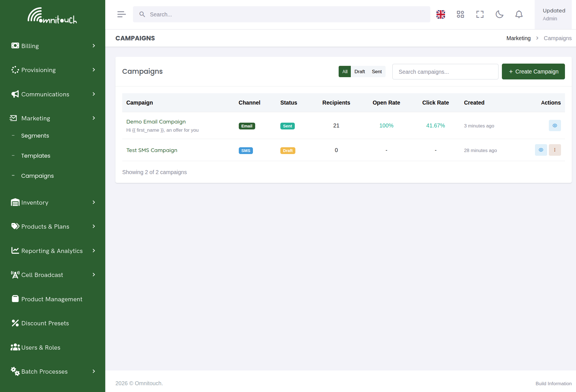Screen dimensions: 576x392
Task: Open the UK flag language selector
Action: (440, 14)
